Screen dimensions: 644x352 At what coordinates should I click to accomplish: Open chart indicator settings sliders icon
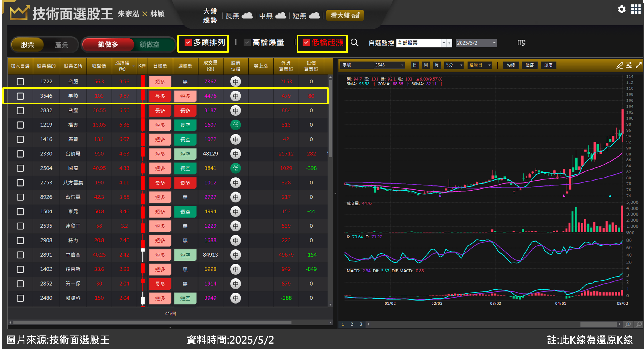[x=629, y=65]
